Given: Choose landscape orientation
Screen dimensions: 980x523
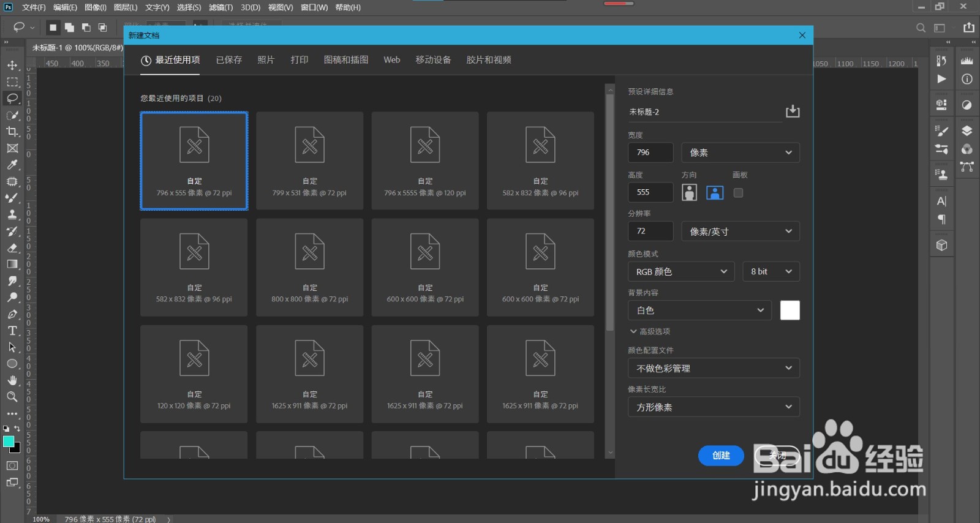Looking at the screenshot, I should click(715, 193).
